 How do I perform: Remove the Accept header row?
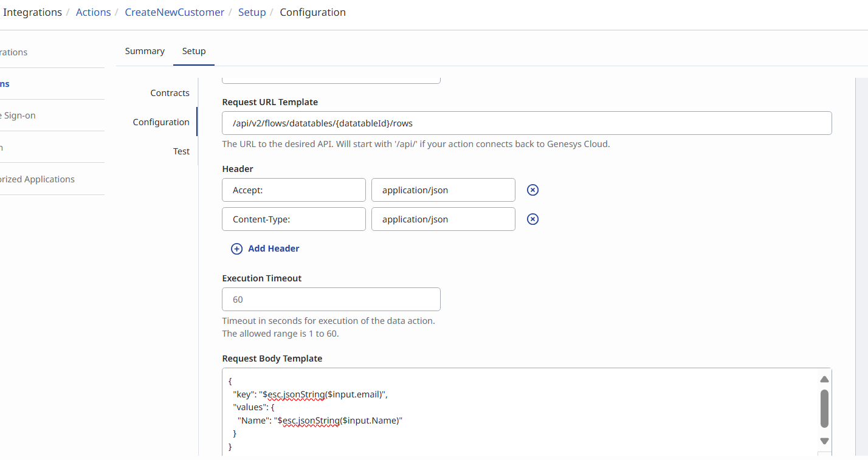click(532, 190)
